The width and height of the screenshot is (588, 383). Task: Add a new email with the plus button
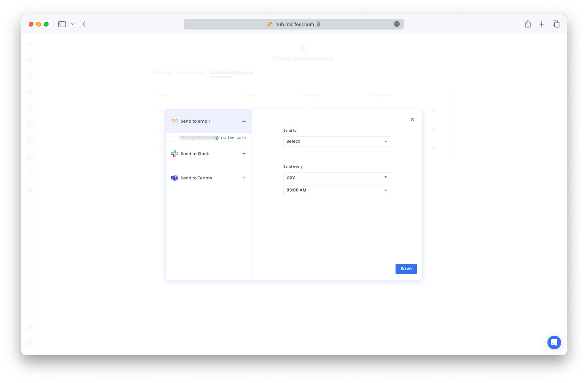pyautogui.click(x=244, y=121)
